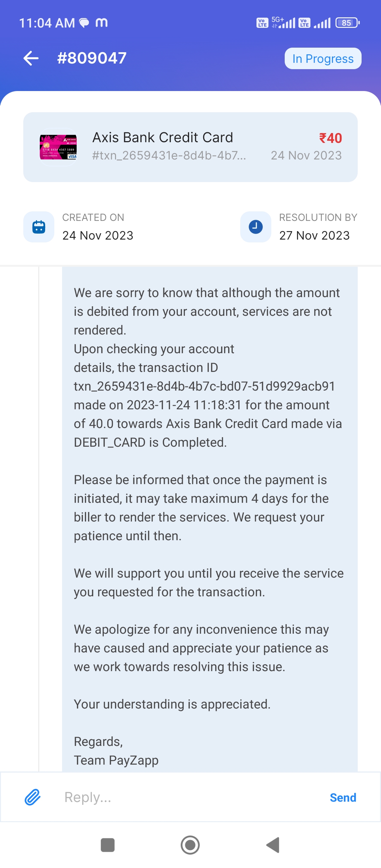Tap the Axis Bank card thumbnail

(58, 147)
